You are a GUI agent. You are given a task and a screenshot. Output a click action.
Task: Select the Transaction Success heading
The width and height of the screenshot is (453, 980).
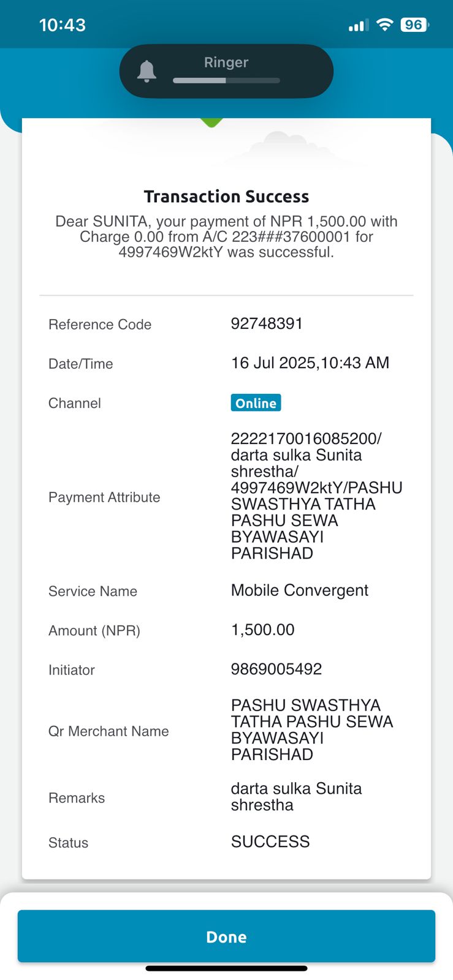tap(226, 196)
